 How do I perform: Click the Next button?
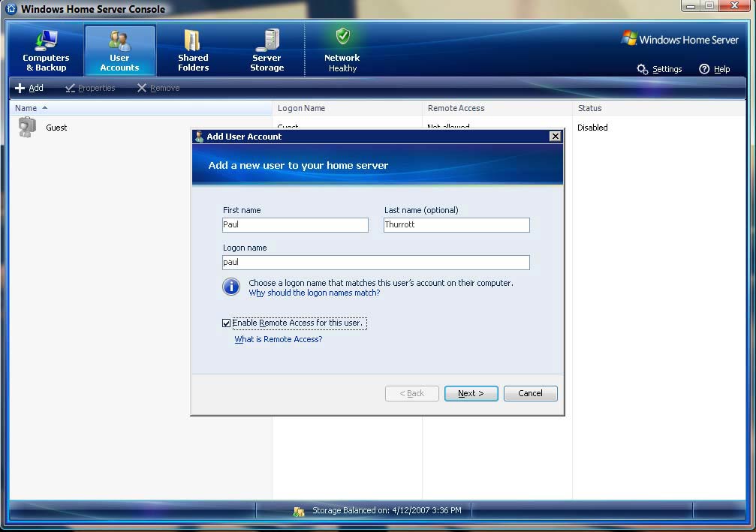click(x=471, y=393)
